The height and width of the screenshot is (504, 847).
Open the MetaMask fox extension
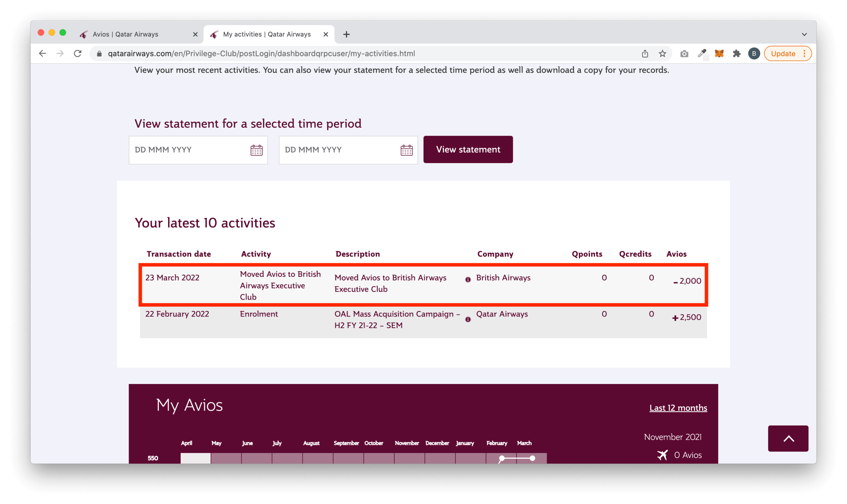(x=719, y=53)
